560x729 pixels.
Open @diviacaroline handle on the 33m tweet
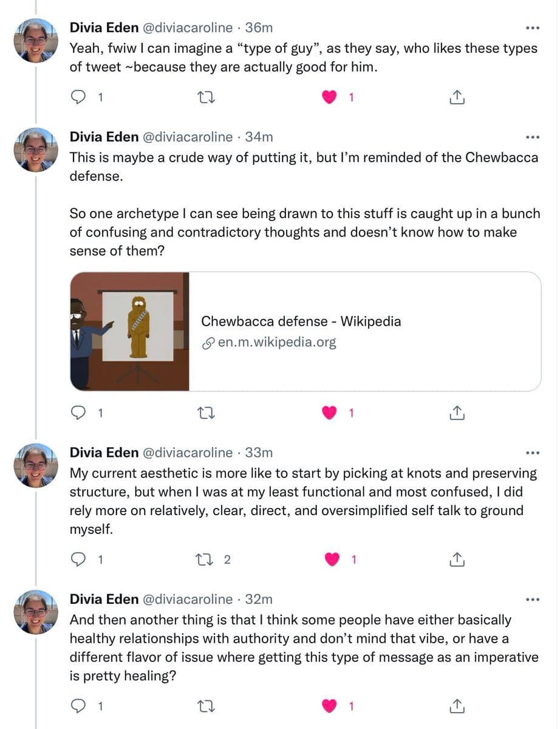click(186, 453)
